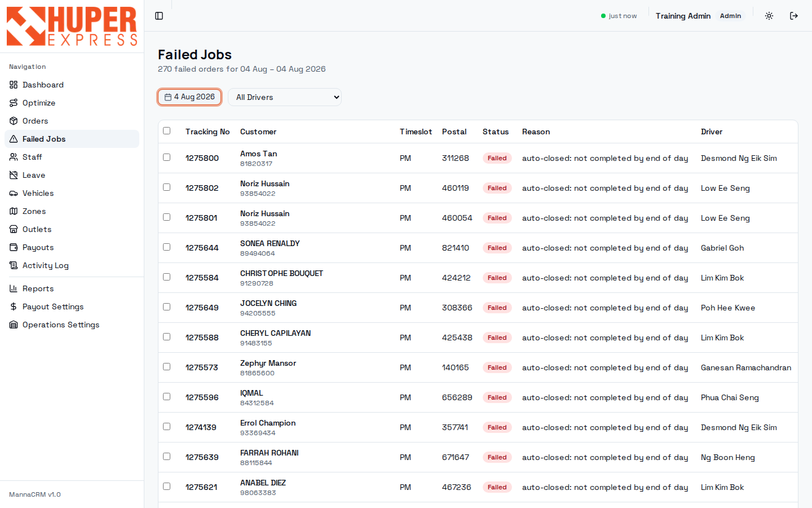The width and height of the screenshot is (812, 508).
Task: Click customer name CHRISTOPHE BOUQUET
Action: point(281,273)
